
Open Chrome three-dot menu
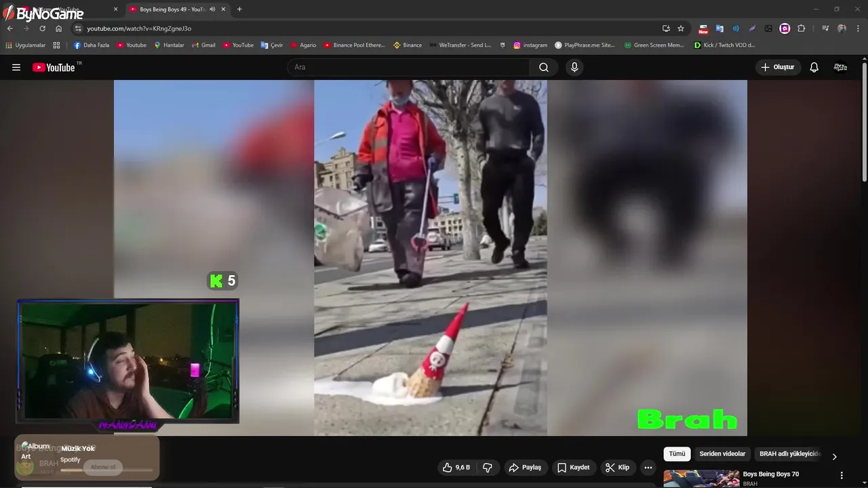tap(858, 28)
